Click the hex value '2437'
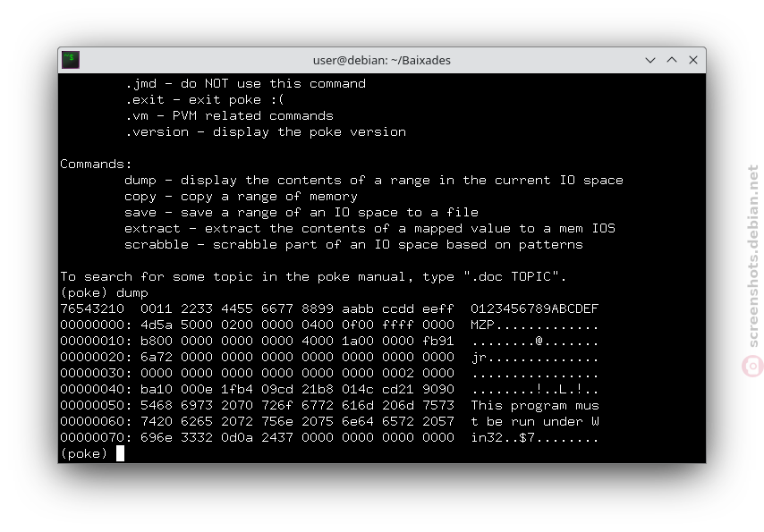The height and width of the screenshot is (532, 764). tap(277, 437)
